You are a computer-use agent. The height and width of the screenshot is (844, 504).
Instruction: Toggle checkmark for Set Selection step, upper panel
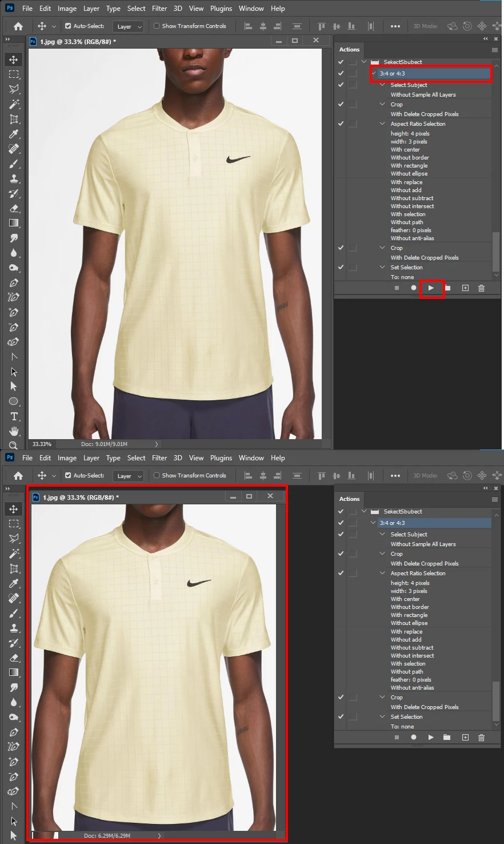[341, 267]
